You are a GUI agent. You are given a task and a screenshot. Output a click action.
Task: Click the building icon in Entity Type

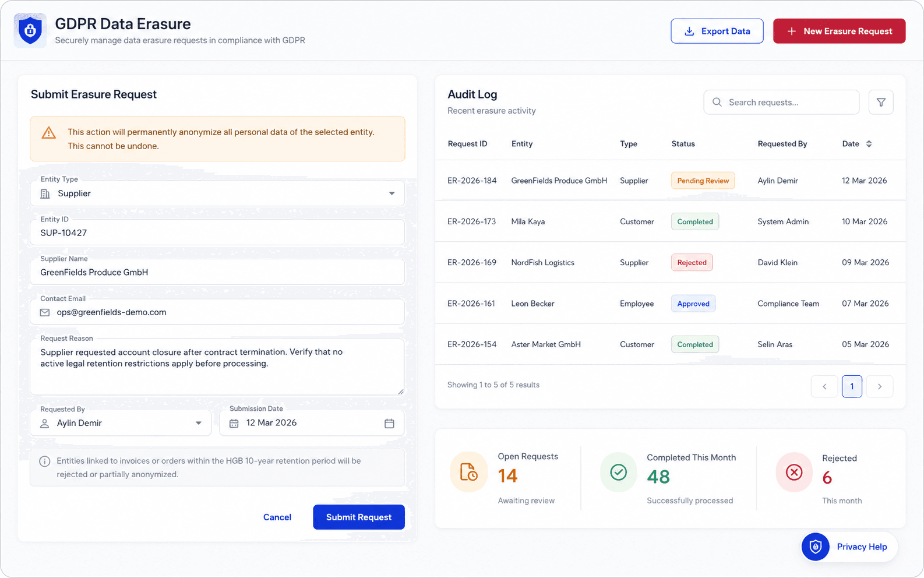45,193
